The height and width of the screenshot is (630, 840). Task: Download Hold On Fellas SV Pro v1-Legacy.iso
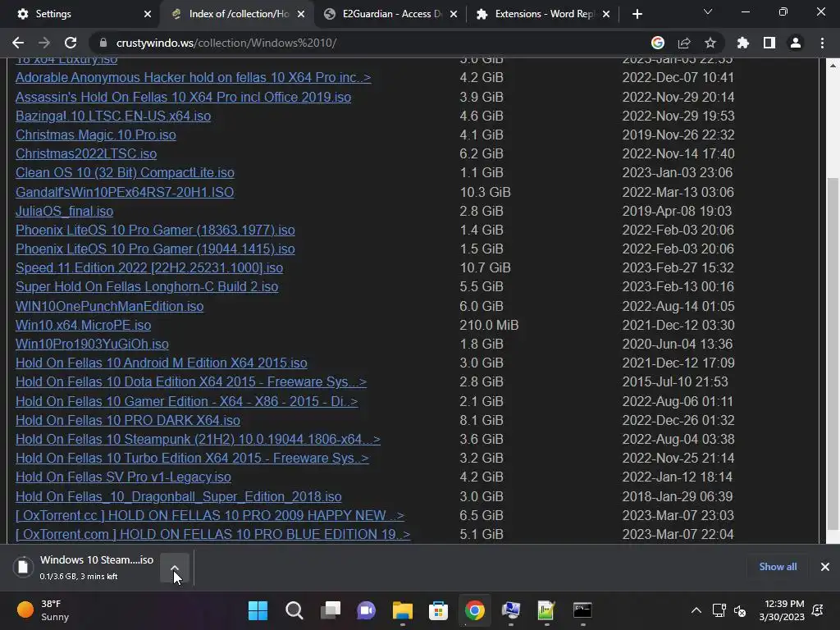click(123, 477)
